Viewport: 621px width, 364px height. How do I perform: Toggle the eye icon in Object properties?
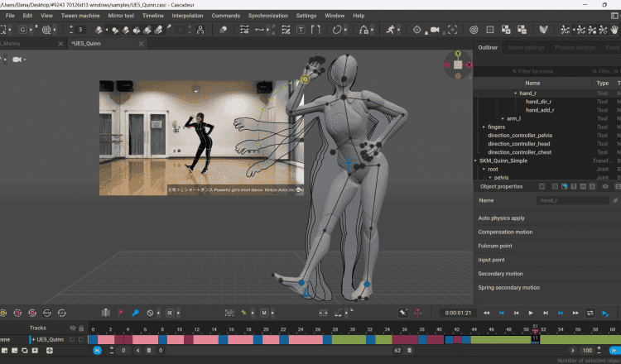click(605, 186)
